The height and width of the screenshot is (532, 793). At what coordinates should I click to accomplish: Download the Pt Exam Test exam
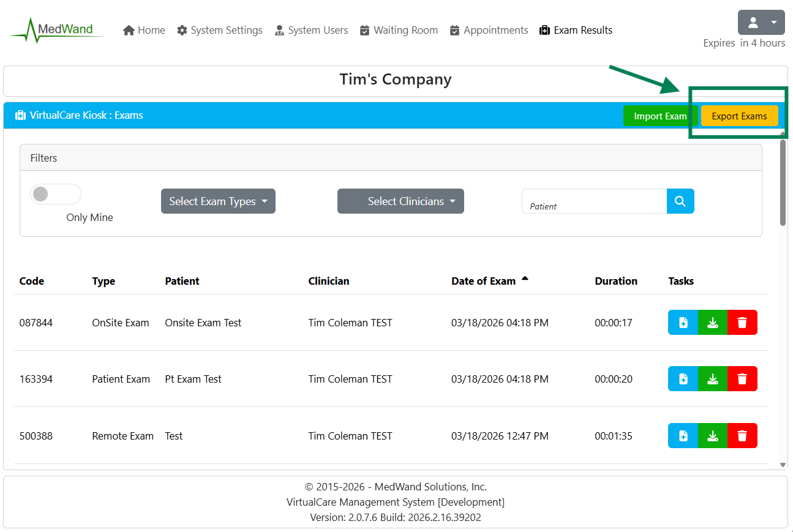(x=712, y=379)
